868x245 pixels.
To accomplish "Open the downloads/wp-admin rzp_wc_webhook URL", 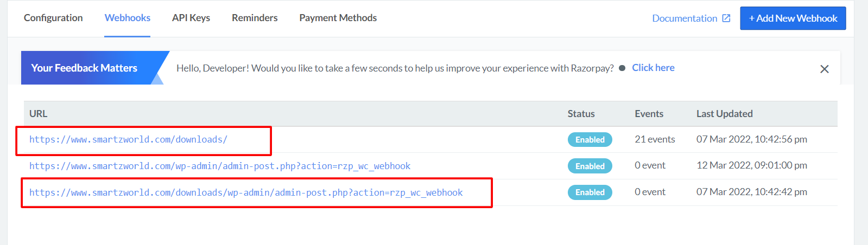I will pyautogui.click(x=246, y=192).
